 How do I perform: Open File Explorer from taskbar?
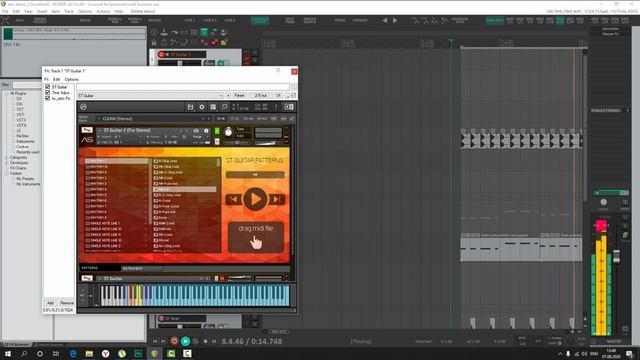[x=89, y=353]
